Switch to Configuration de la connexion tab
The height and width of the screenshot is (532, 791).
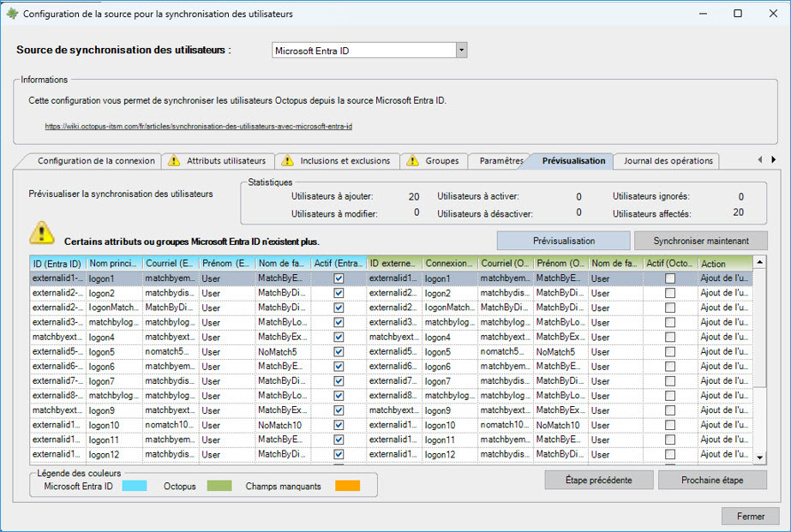pos(96,161)
